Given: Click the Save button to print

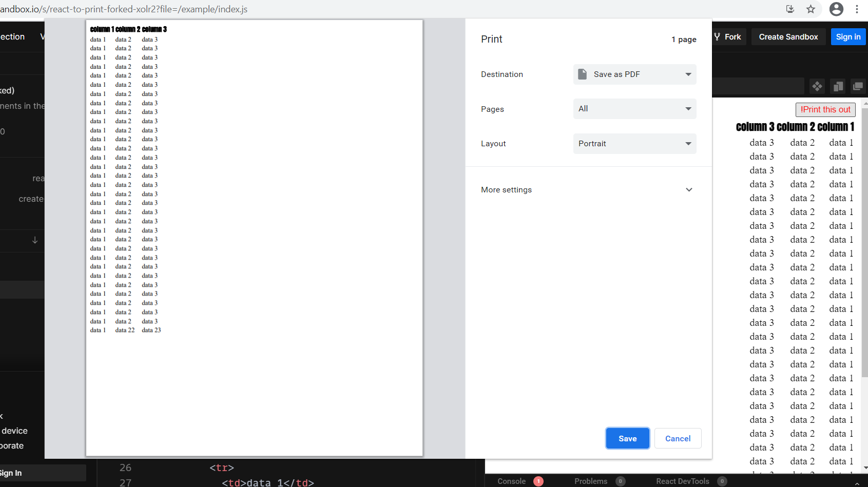Looking at the screenshot, I should [627, 438].
